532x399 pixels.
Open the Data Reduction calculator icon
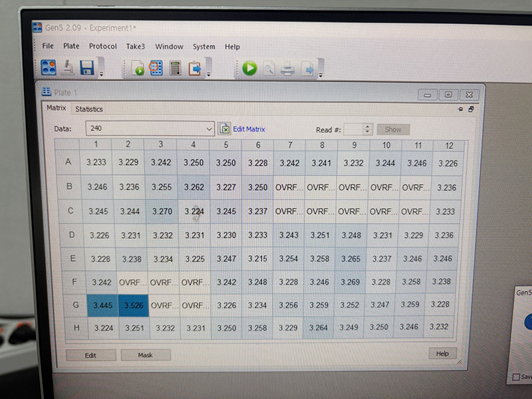(176, 68)
